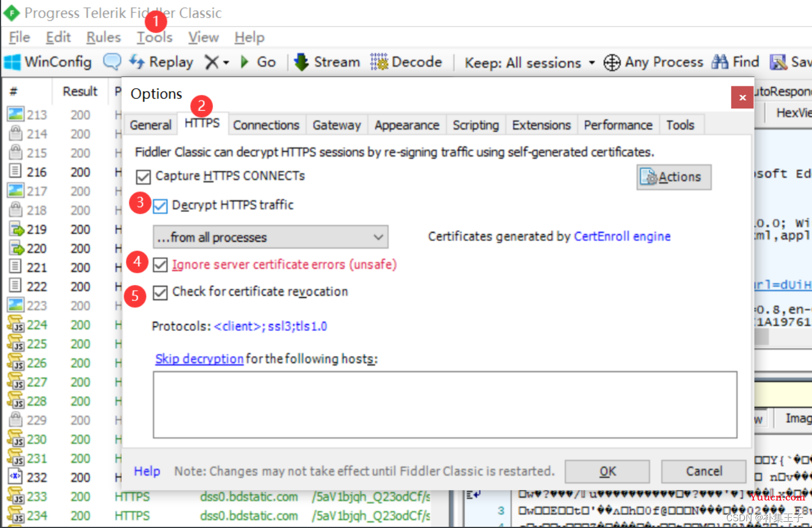Screen dimensions: 812x528
Task: Select session number 222
Action: pos(37,286)
